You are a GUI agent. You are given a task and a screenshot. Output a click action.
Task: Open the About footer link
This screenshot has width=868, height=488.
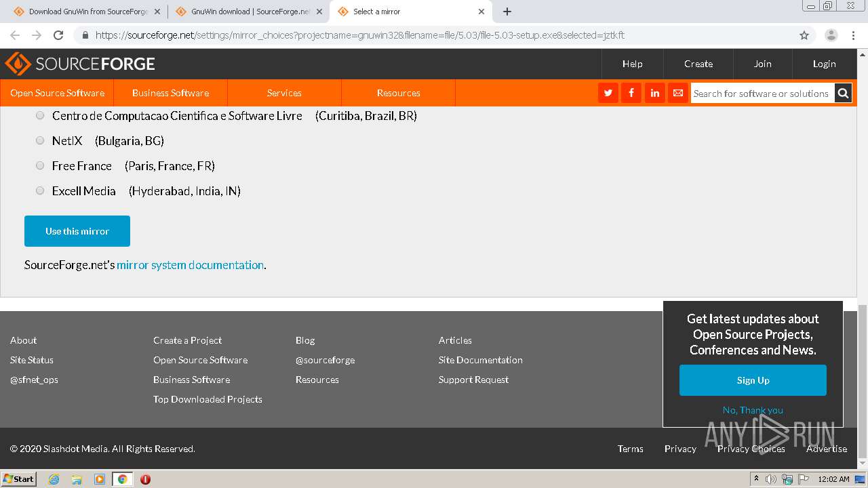[24, 340]
